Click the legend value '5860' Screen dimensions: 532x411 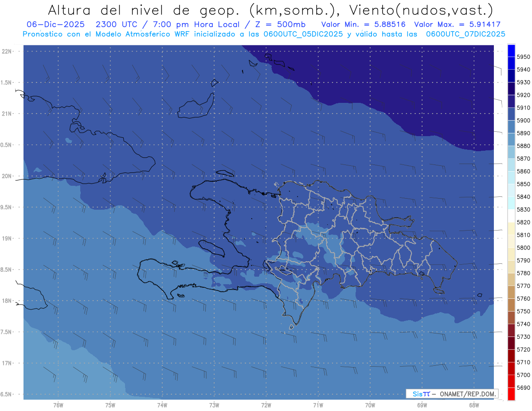(x=524, y=171)
